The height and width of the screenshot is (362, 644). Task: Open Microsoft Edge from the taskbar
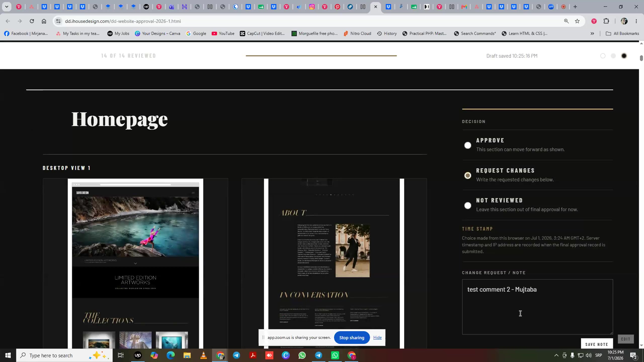click(x=171, y=355)
